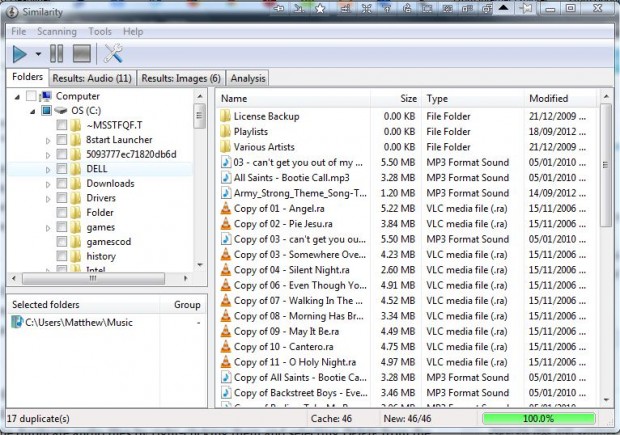Toggle the OS (C:) checkbox

coord(46,110)
